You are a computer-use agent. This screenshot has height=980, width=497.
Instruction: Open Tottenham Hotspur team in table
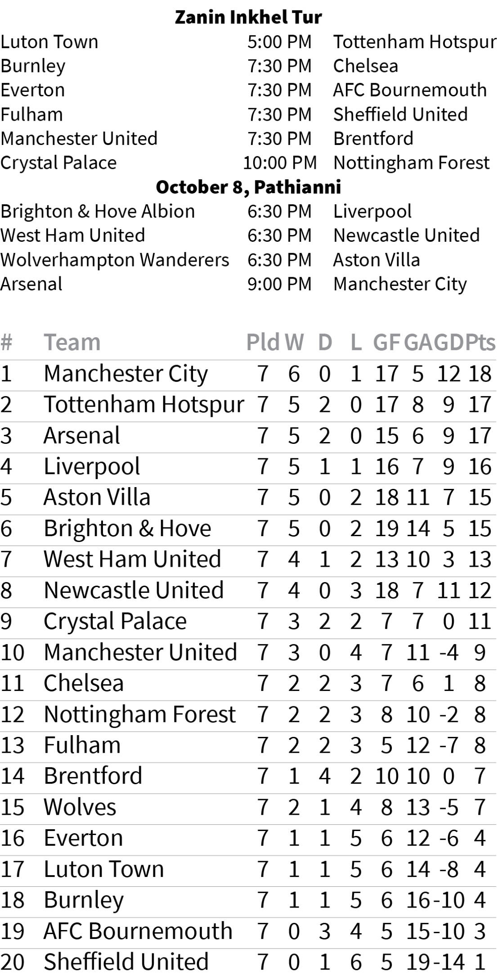tap(143, 405)
